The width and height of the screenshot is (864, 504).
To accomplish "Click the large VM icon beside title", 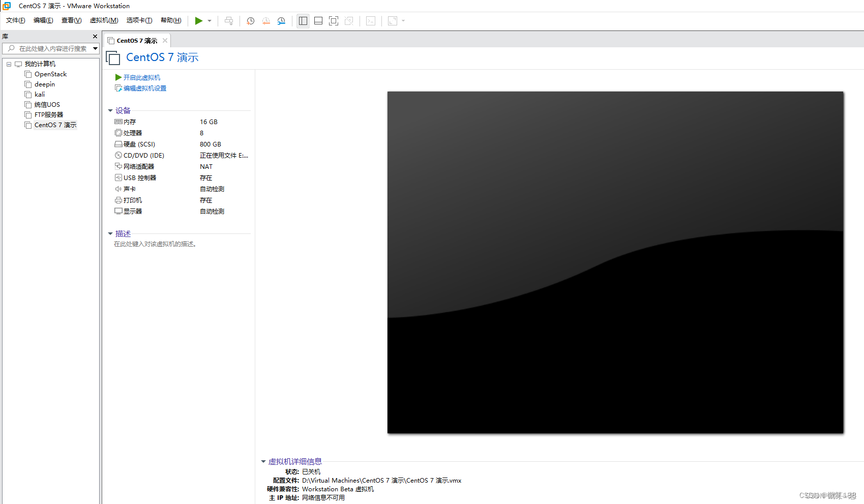I will (x=113, y=58).
